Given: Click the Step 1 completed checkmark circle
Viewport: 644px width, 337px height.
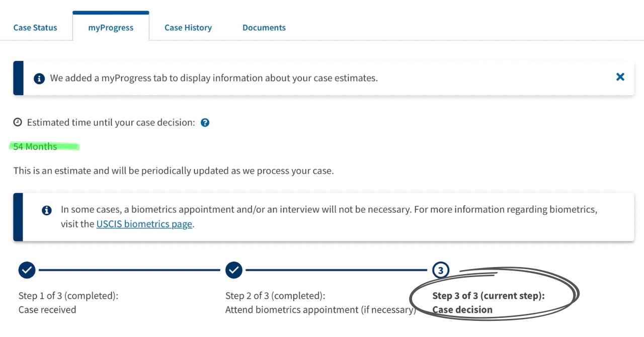Looking at the screenshot, I should point(27,270).
